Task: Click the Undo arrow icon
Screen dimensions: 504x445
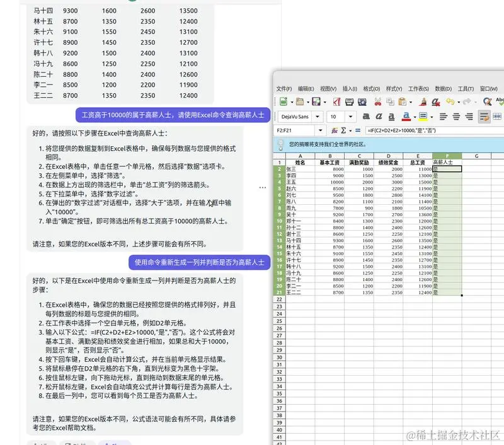Action: pyautogui.click(x=450, y=101)
